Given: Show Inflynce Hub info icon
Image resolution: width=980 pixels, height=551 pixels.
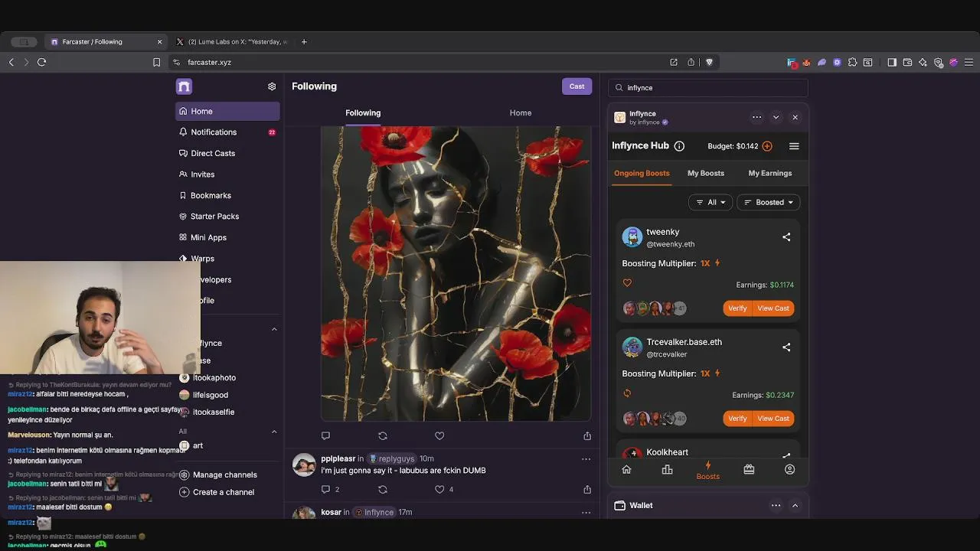Looking at the screenshot, I should [x=679, y=146].
